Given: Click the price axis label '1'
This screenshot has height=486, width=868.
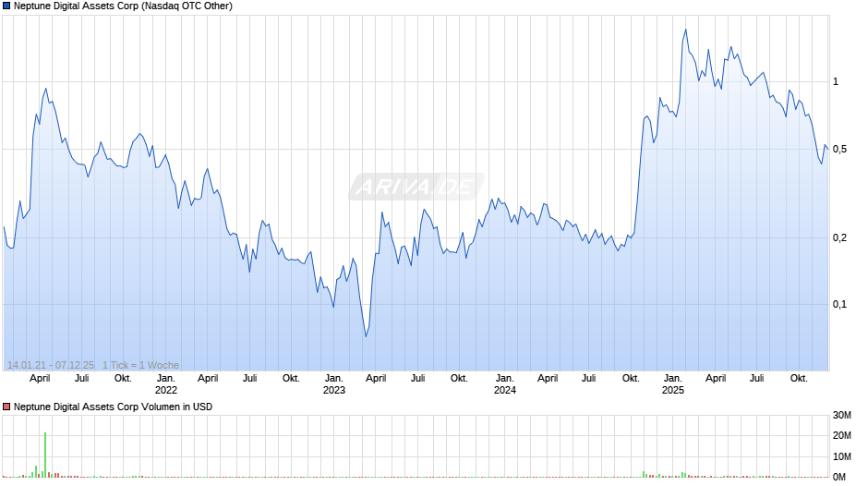Looking at the screenshot, I should tap(836, 81).
